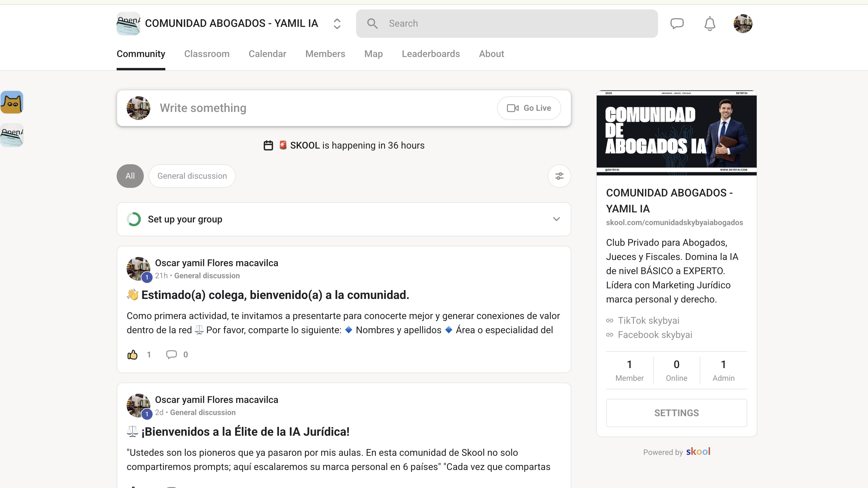Open the Members tab
Image resolution: width=868 pixels, height=488 pixels.
click(x=325, y=54)
